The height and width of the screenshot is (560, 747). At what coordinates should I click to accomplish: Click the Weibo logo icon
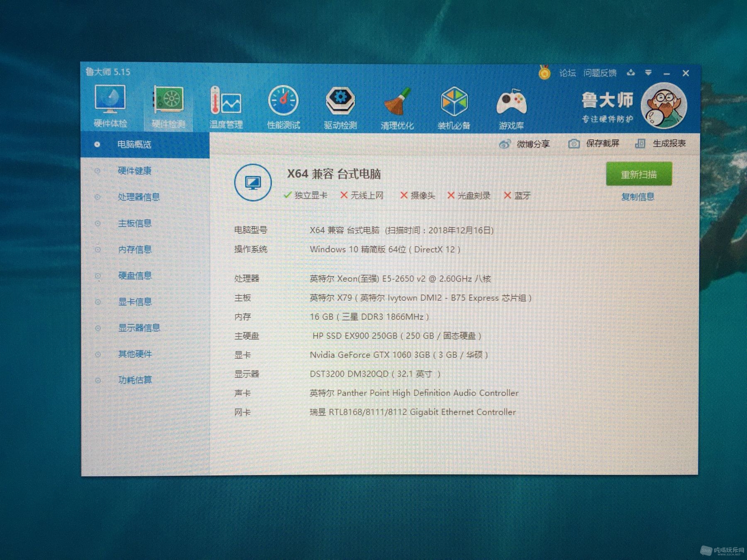(x=505, y=144)
